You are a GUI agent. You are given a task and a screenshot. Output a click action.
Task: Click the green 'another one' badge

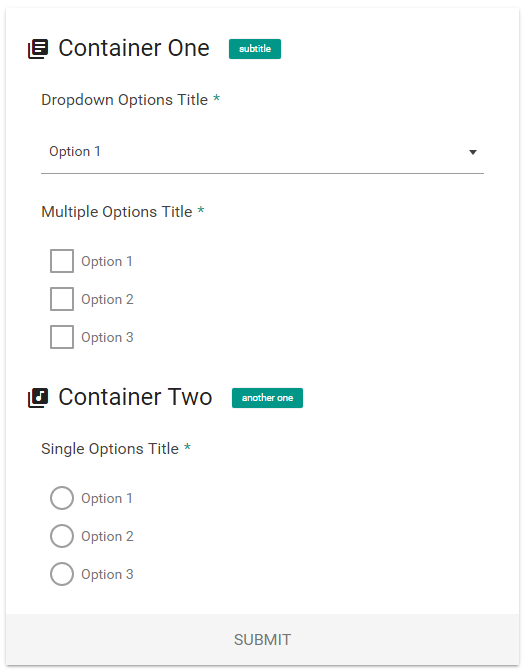point(267,398)
